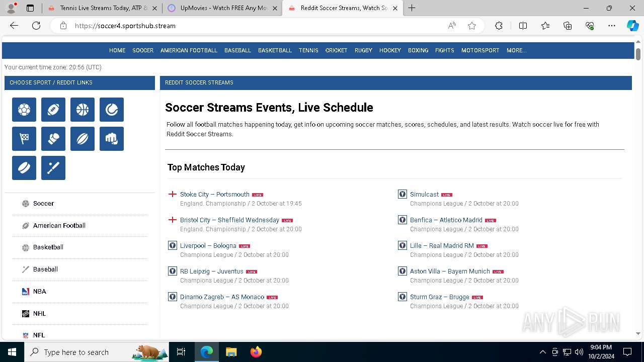Screen dimensions: 644x362
Task: Open the Simulcast Champions League stream
Action: coord(424,195)
